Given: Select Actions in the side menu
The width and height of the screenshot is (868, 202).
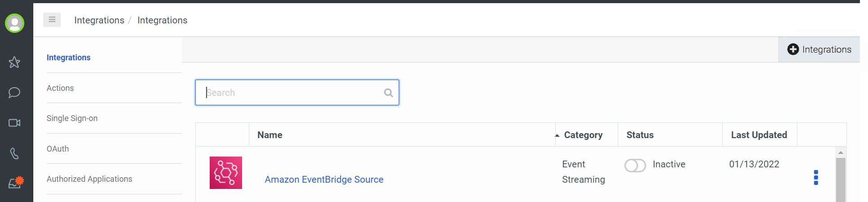Looking at the screenshot, I should 60,88.
